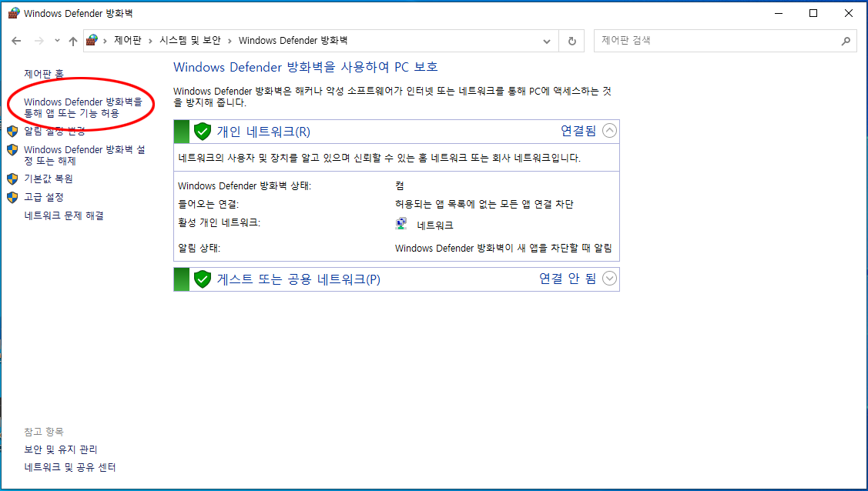
Task: Click 허용되는 앱 목록에 없는 모든 앱 연결 차단
Action: coord(484,204)
